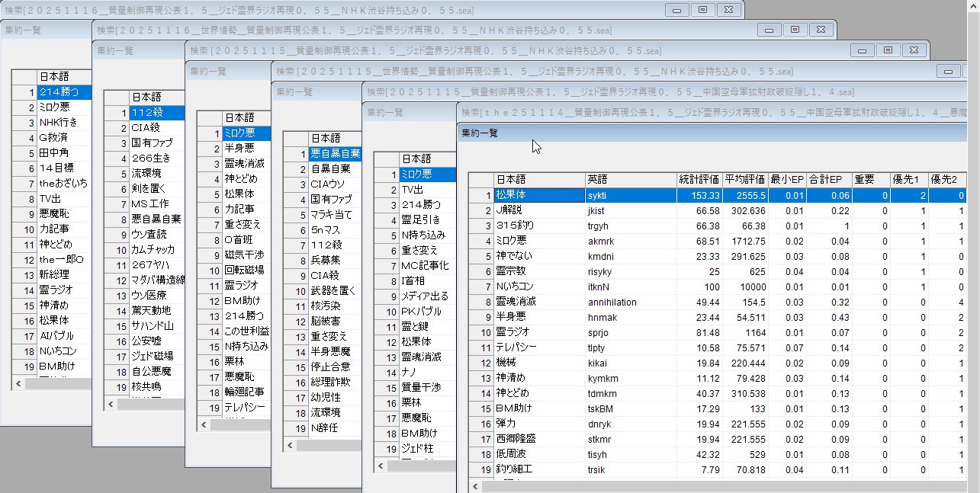Minimize the rearmost 20251116 質量制御 search window
This screenshot has height=493, width=980.
(676, 10)
